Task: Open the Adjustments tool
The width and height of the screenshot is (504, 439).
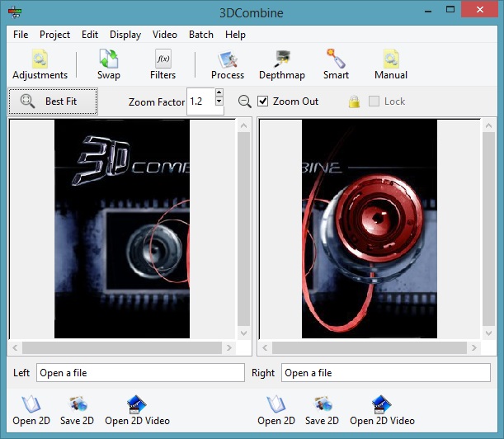Action: coord(40,64)
